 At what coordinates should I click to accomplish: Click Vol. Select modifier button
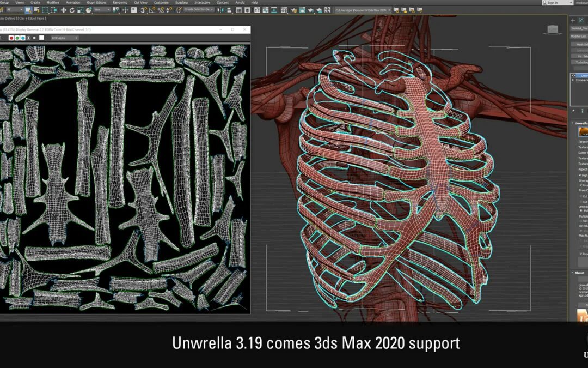(x=579, y=56)
